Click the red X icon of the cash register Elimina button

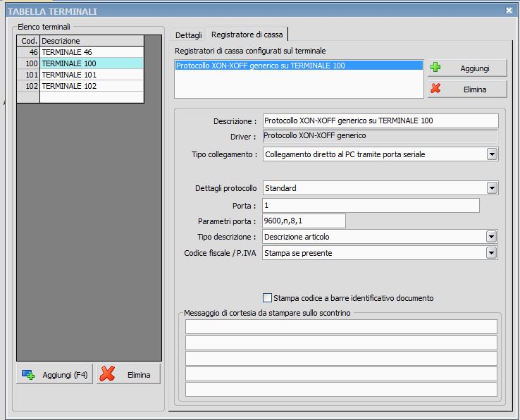(435, 88)
